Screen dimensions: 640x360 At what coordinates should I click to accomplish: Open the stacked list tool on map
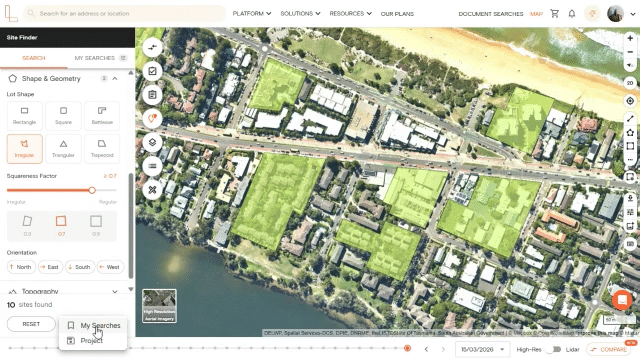[152, 166]
